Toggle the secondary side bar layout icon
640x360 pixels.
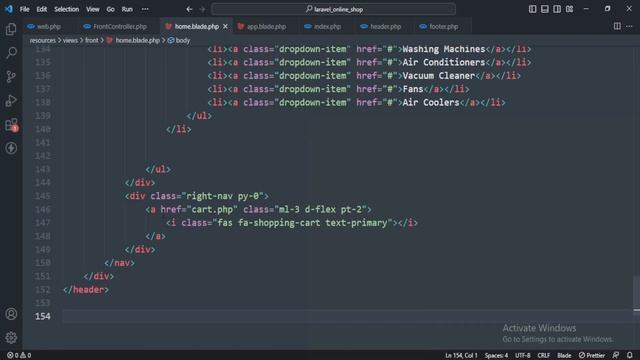[557, 9]
